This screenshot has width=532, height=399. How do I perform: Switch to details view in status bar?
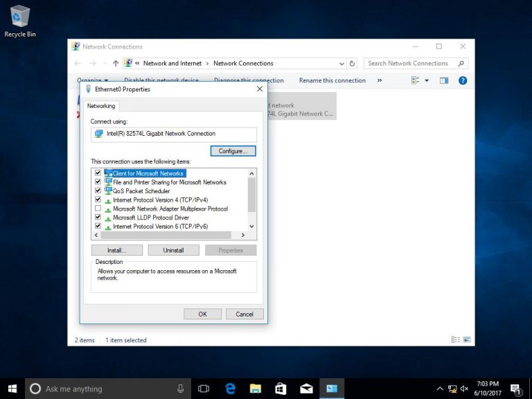click(455, 339)
